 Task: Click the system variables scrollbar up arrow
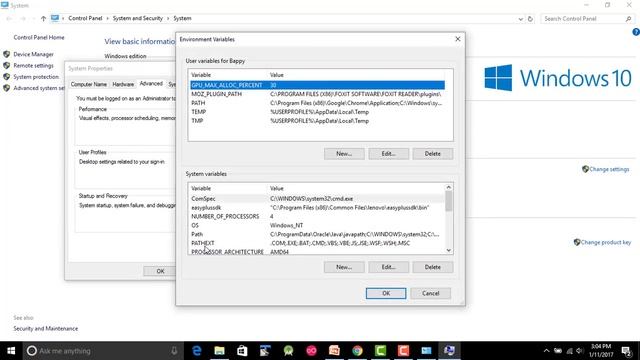click(449, 187)
